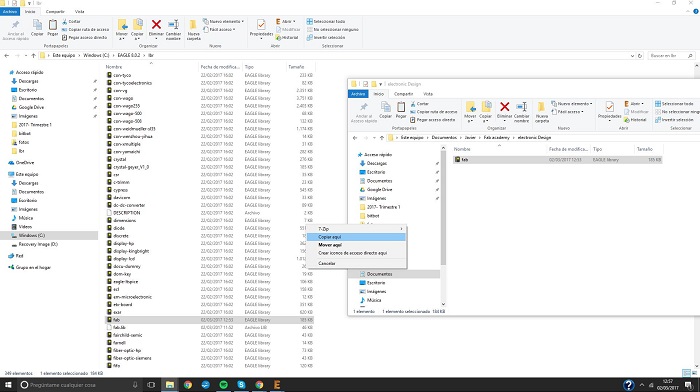Open recent locations arrow in lbr window
Screen dimensions: 700x392
(25, 55)
